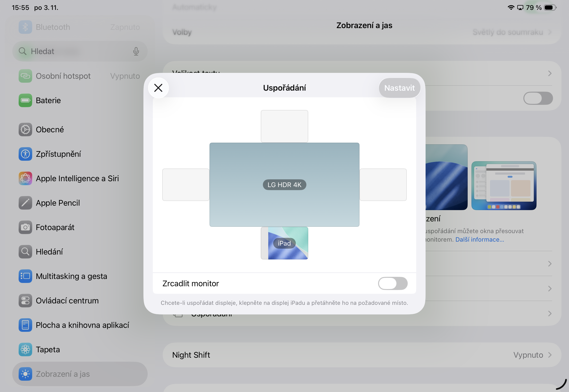Open Obecné gear icon in sidebar

coord(25,129)
